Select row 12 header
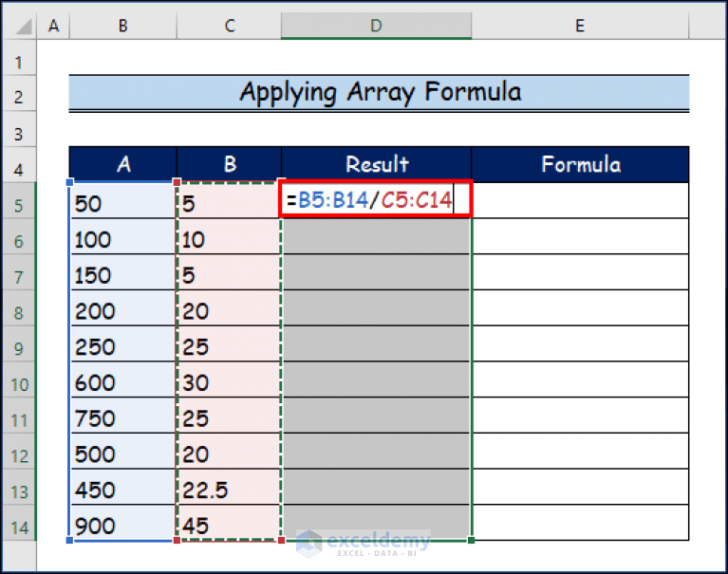Viewport: 728px width, 574px height. pyautogui.click(x=19, y=451)
